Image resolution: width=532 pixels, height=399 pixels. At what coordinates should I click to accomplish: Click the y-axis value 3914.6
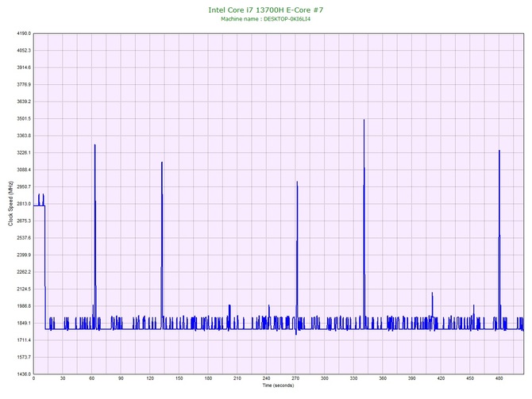(24, 67)
